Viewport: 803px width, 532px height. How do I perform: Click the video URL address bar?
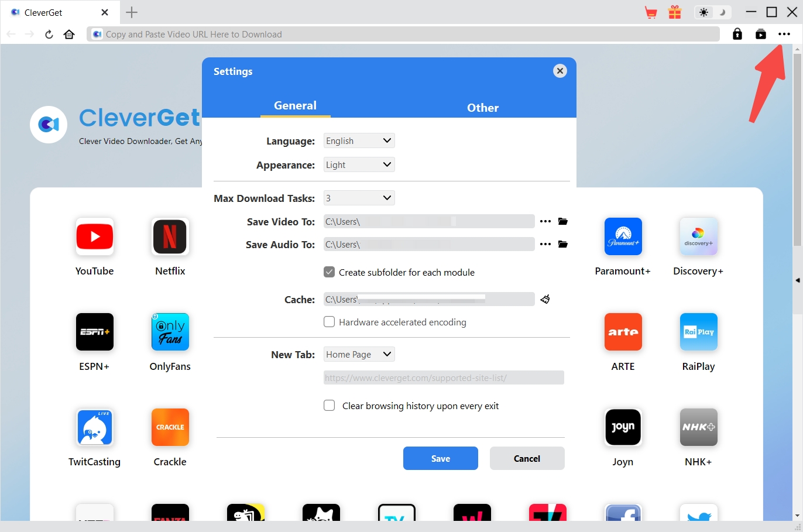click(x=403, y=34)
